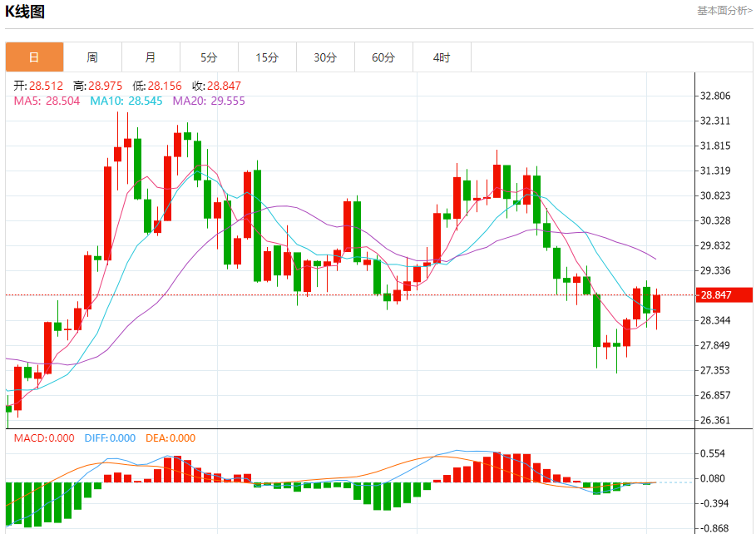
Task: Select the 日 daily chart tab
Action: click(34, 57)
